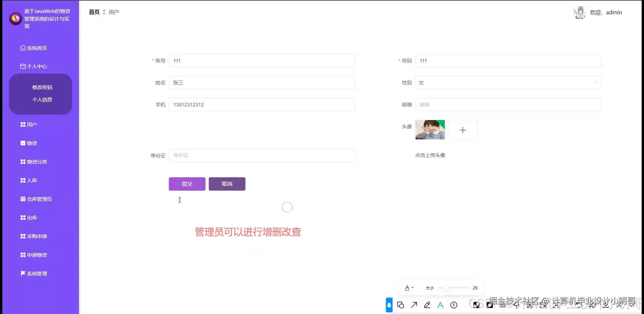
Task: Select the numbered step annotation tool
Action: point(454,305)
